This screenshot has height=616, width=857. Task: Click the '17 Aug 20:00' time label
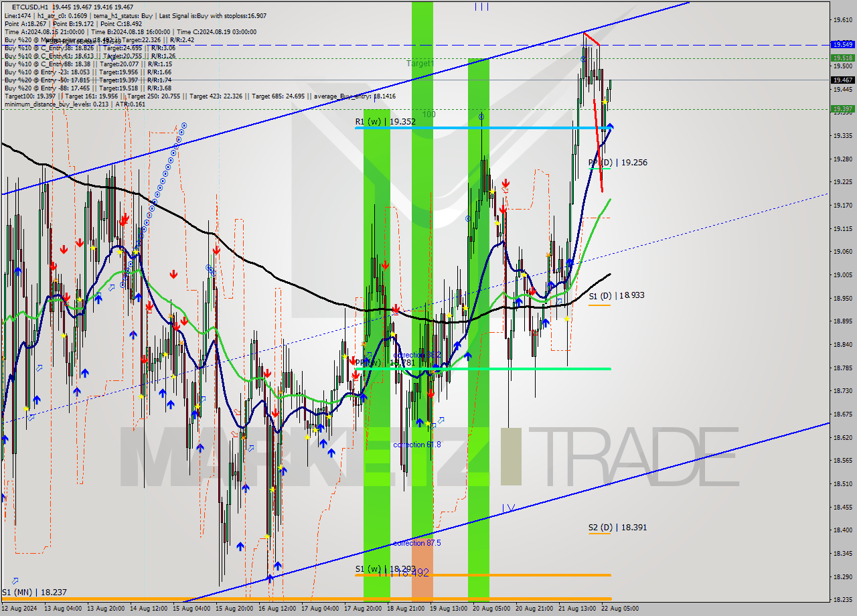(x=364, y=609)
